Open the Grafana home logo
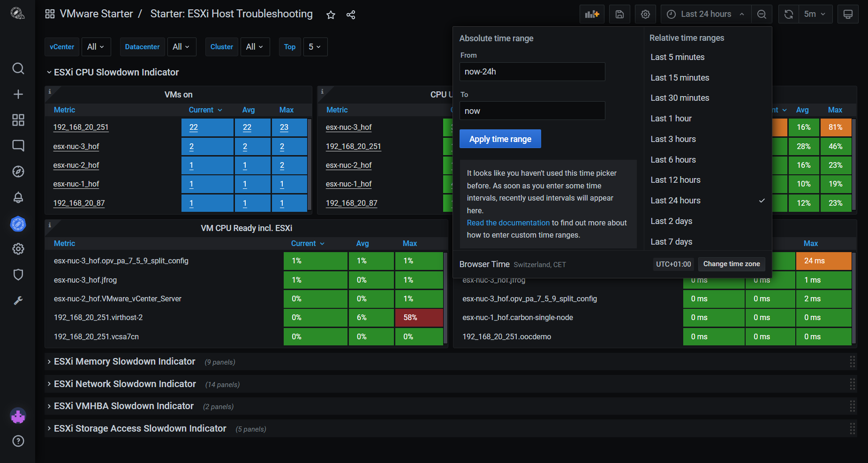 click(x=18, y=14)
